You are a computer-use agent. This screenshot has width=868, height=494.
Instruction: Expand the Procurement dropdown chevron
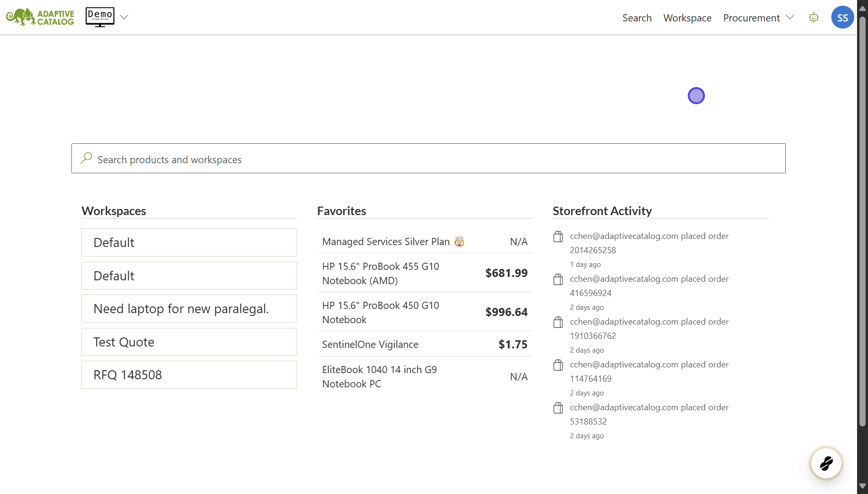pos(790,18)
